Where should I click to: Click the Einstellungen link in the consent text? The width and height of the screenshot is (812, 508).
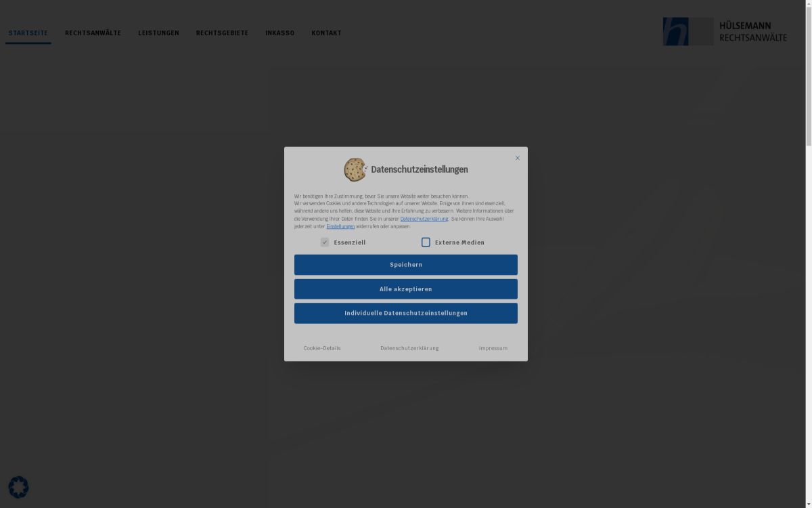[x=340, y=226]
